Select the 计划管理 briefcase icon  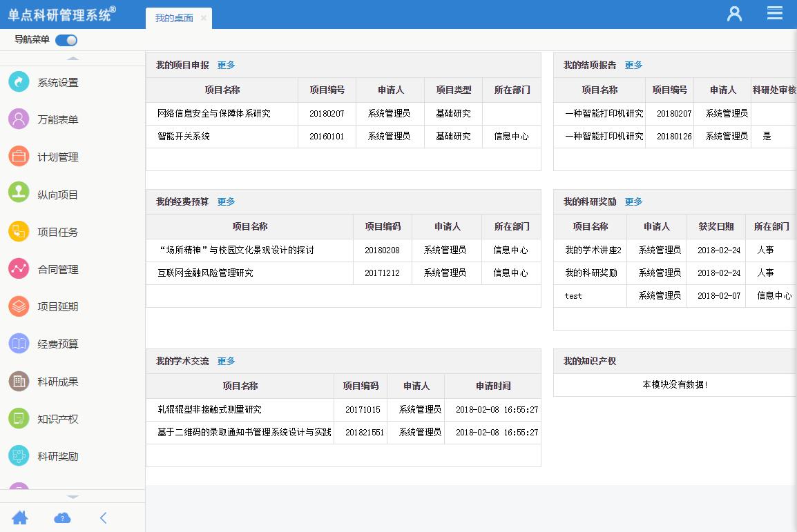19,157
